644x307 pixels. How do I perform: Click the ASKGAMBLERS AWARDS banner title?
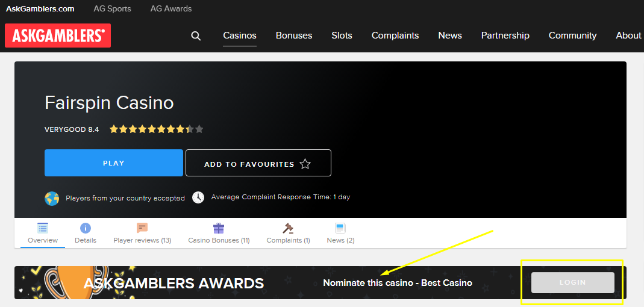click(174, 283)
